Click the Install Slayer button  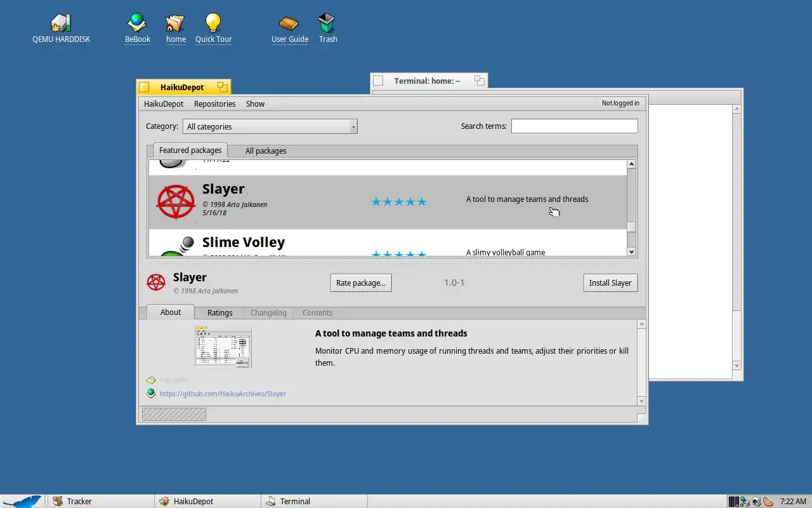610,283
